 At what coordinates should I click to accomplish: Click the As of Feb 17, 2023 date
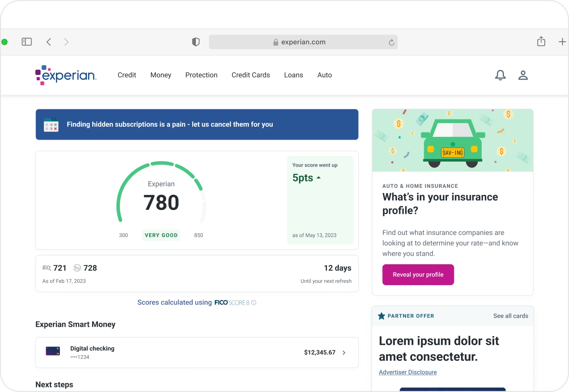64,281
